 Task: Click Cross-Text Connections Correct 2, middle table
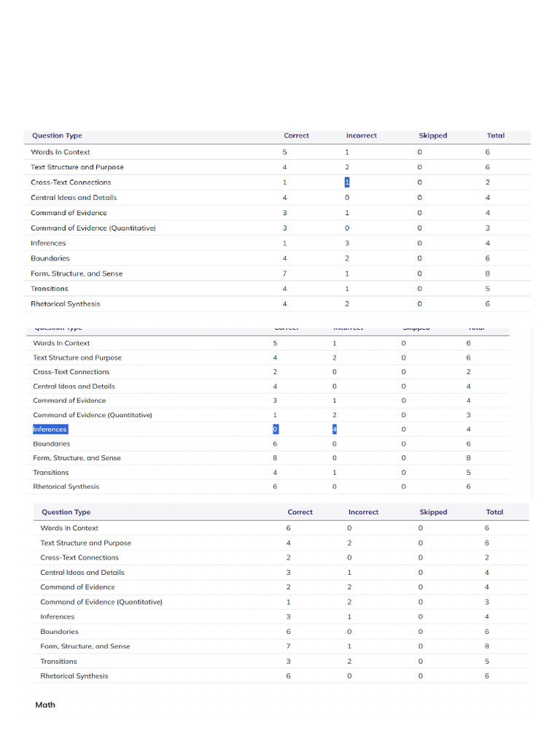pyautogui.click(x=275, y=372)
